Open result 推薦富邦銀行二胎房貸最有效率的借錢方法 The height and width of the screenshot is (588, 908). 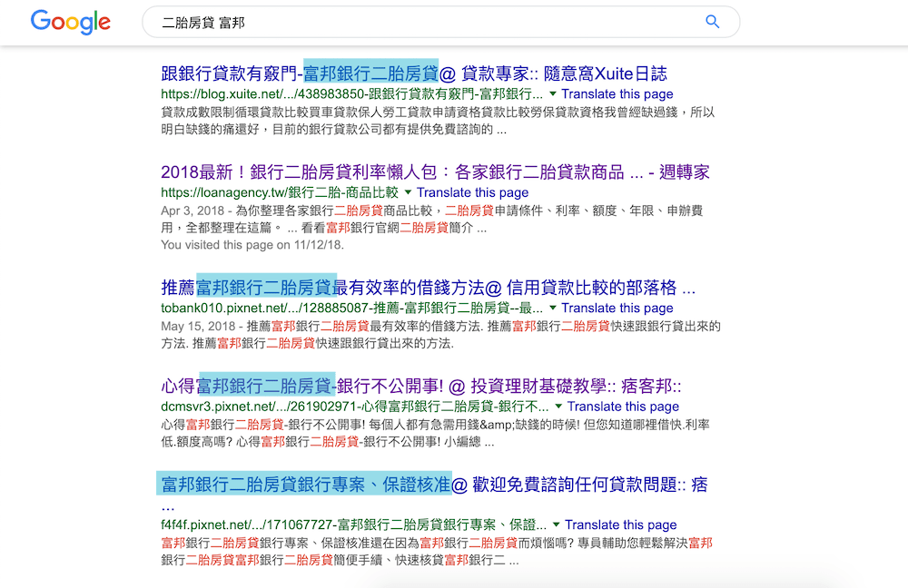point(429,288)
